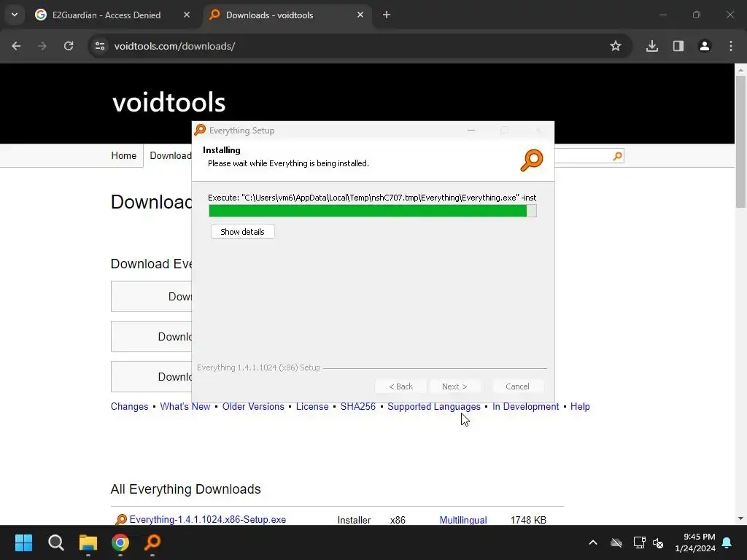Close the Downloads - voidtools tab
Viewport: 747px width, 560px height.
pos(360,15)
